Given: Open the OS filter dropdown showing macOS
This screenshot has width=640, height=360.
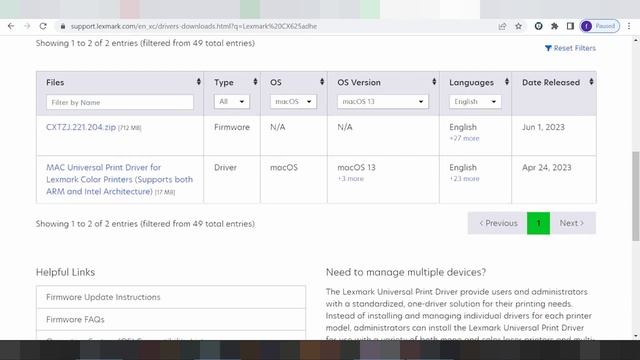Looking at the screenshot, I should click(293, 102).
